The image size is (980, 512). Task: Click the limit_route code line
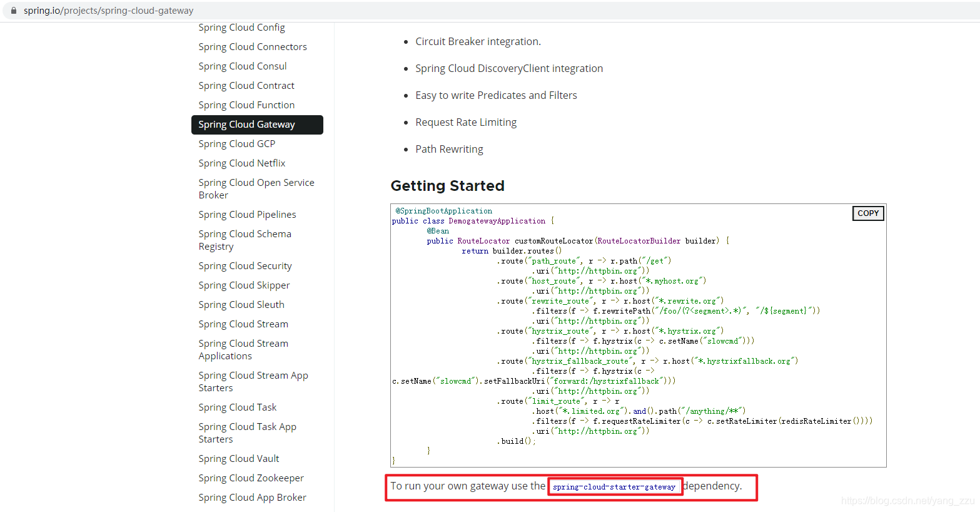coord(558,401)
